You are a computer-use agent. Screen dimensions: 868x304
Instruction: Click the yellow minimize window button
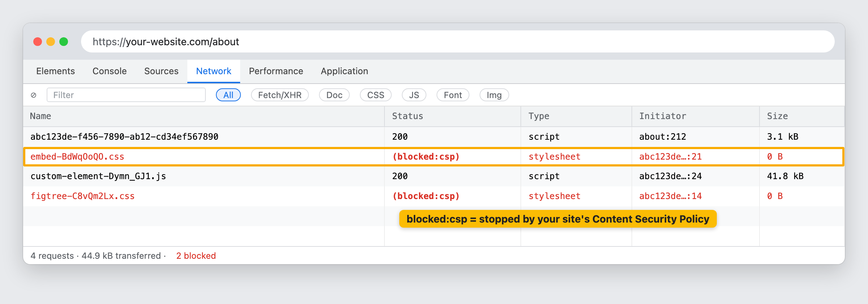[x=51, y=42]
